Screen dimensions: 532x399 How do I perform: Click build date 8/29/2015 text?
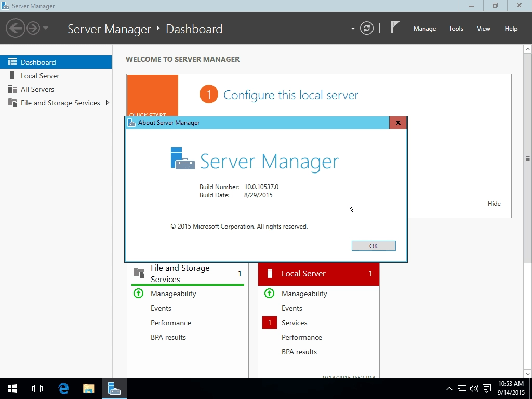258,195
